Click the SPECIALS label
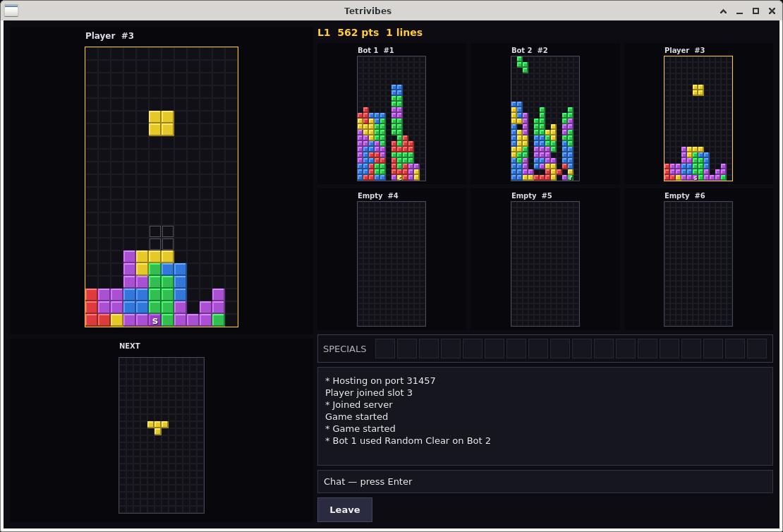Viewport: 783px width, 532px height. pos(344,349)
